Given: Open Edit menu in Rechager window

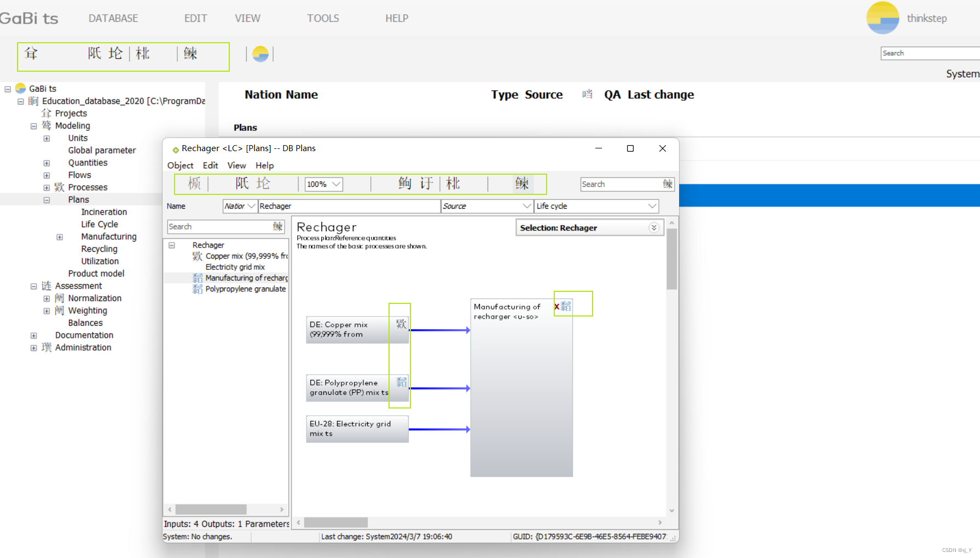Looking at the screenshot, I should point(210,165).
